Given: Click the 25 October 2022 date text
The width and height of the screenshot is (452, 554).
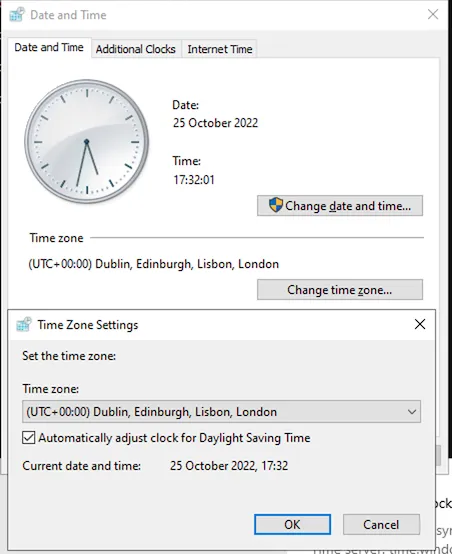Looking at the screenshot, I should click(216, 123).
